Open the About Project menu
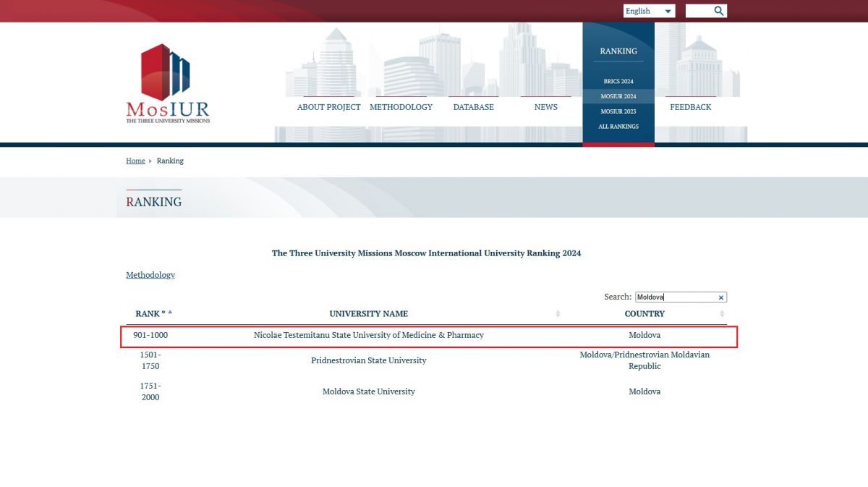This screenshot has width=868, height=487. coord(328,107)
